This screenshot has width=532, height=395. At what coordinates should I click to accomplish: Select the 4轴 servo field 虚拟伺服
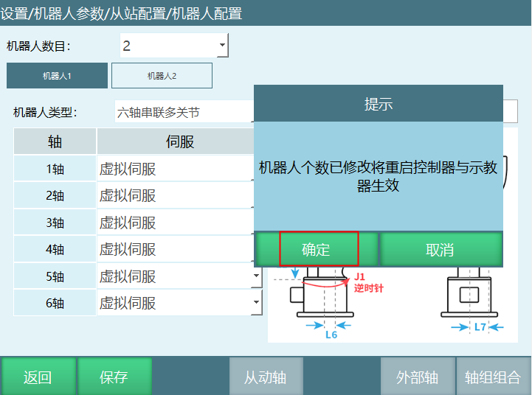[x=175, y=249]
